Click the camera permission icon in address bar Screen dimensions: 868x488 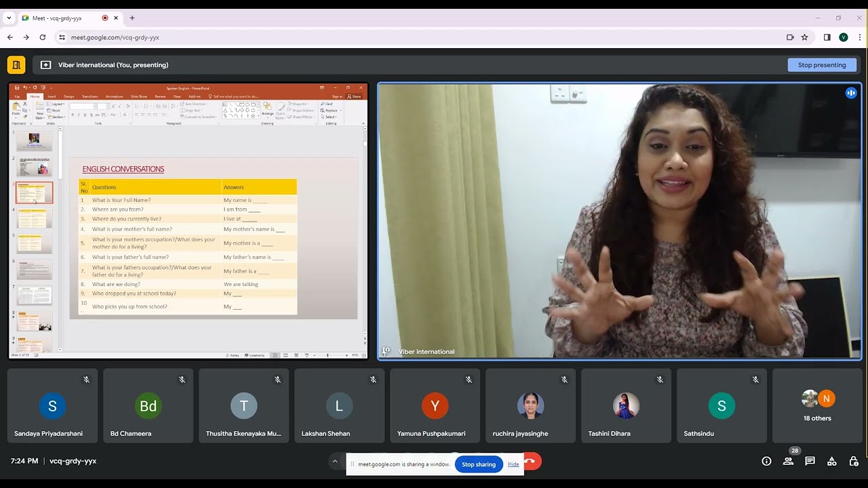point(790,37)
